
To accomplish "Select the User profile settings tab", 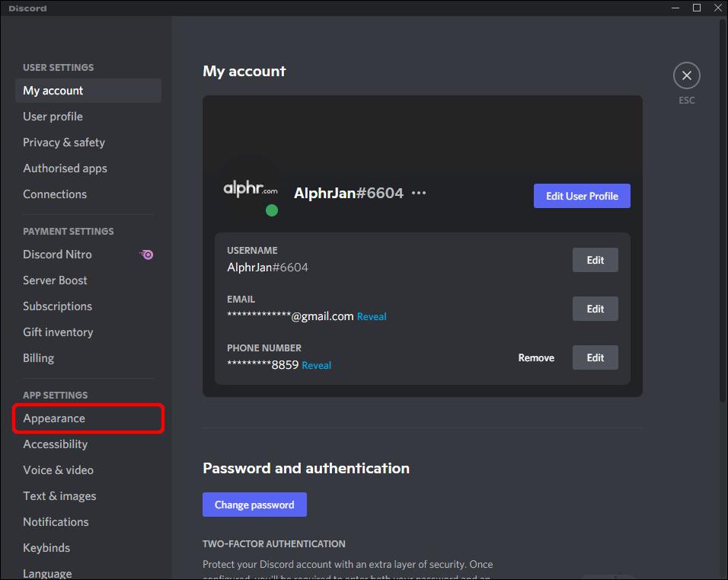I will pyautogui.click(x=53, y=117).
